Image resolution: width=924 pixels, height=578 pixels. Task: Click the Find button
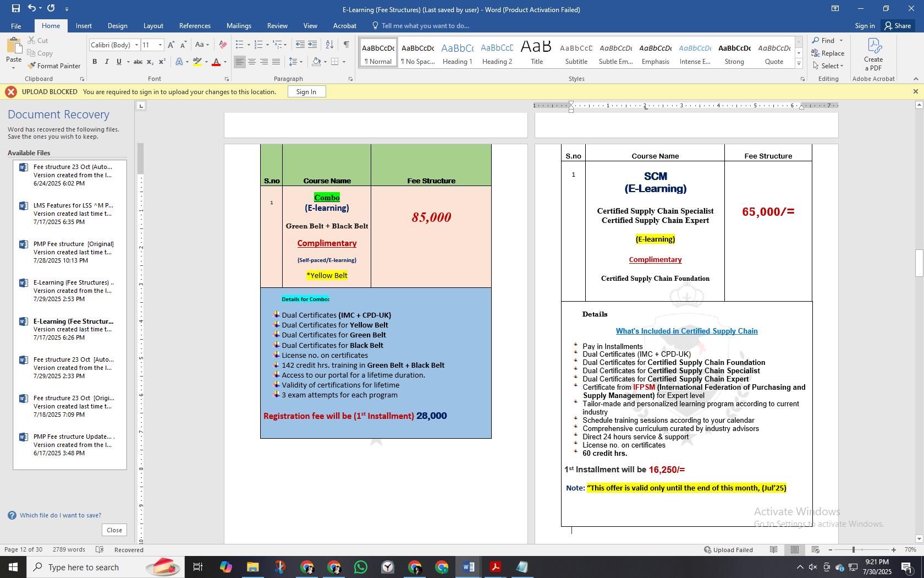click(823, 41)
